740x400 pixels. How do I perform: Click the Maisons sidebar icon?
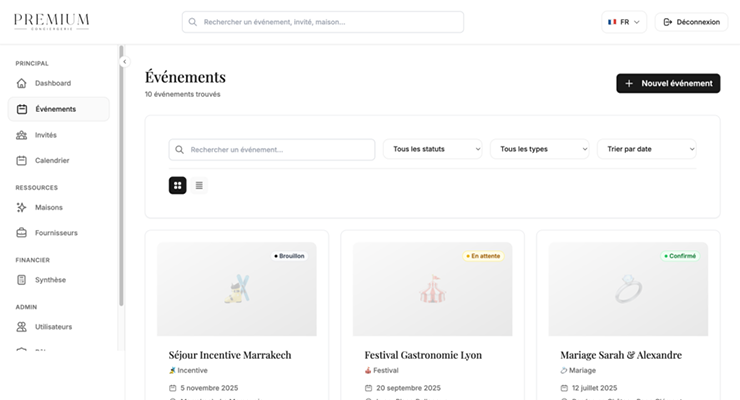pos(22,207)
